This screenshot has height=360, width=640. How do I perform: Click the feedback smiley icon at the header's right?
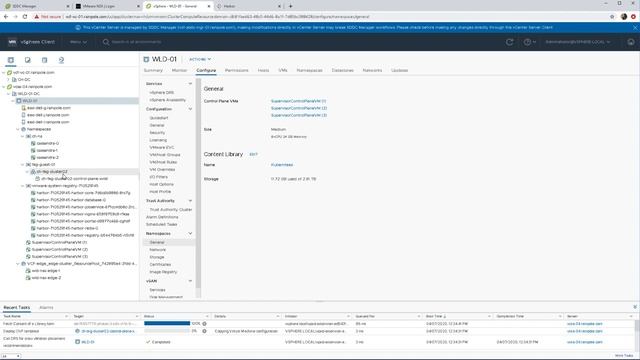click(x=631, y=42)
